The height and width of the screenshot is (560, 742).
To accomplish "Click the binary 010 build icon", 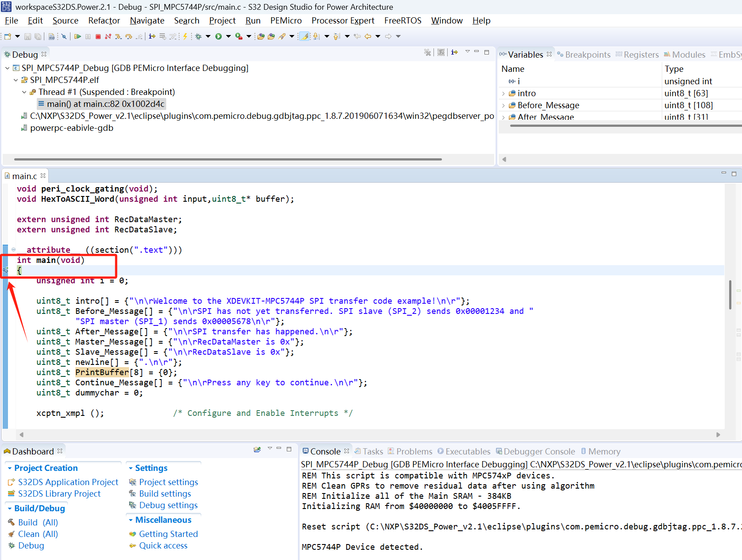I will (x=51, y=36).
